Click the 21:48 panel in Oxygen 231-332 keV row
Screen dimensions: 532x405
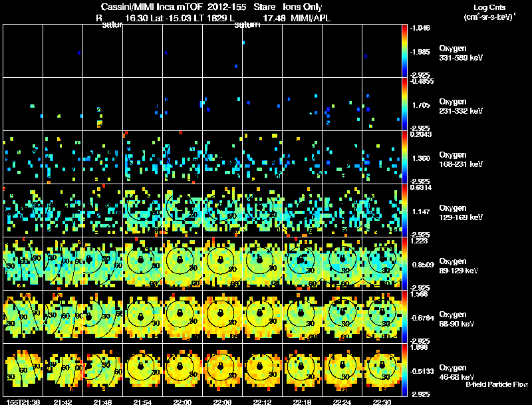click(x=103, y=104)
